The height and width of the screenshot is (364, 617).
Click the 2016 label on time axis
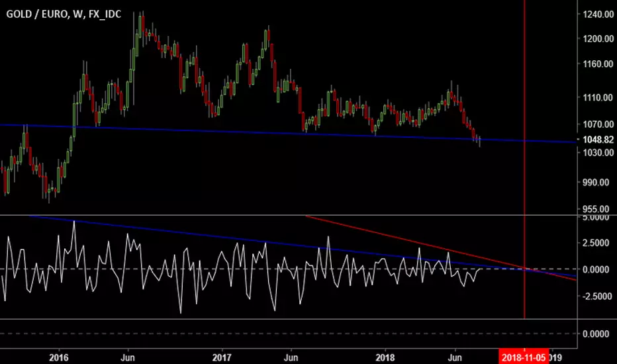pyautogui.click(x=59, y=357)
